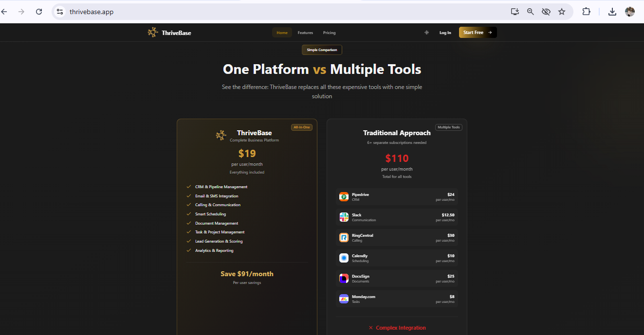Screen dimensions: 644x335
Task: Click the RingCentral $30 price
Action: click(x=451, y=235)
